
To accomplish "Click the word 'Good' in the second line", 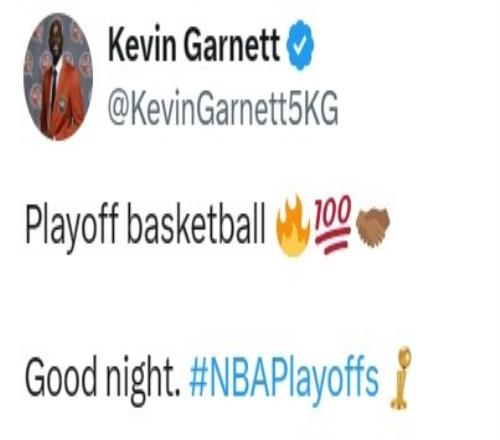I will (61, 376).
